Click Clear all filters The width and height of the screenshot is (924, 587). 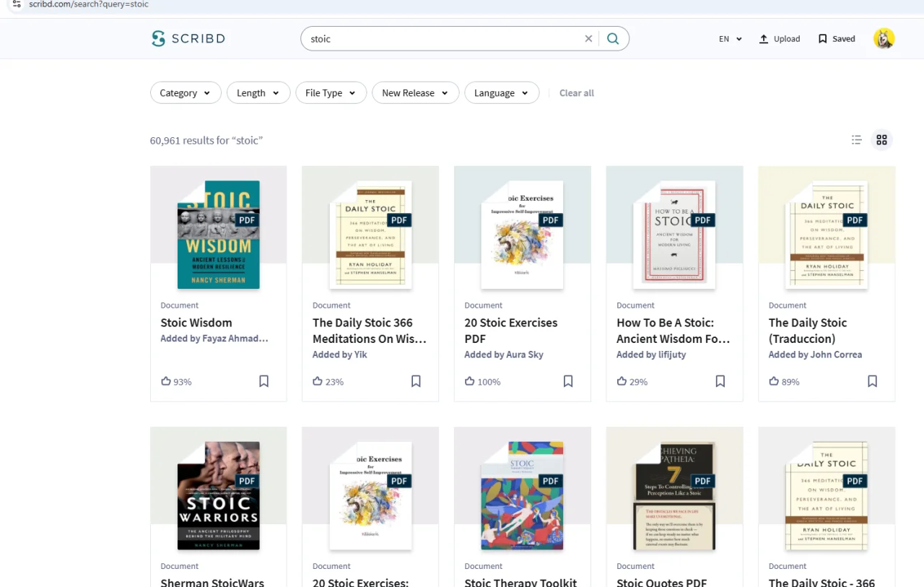pyautogui.click(x=577, y=92)
